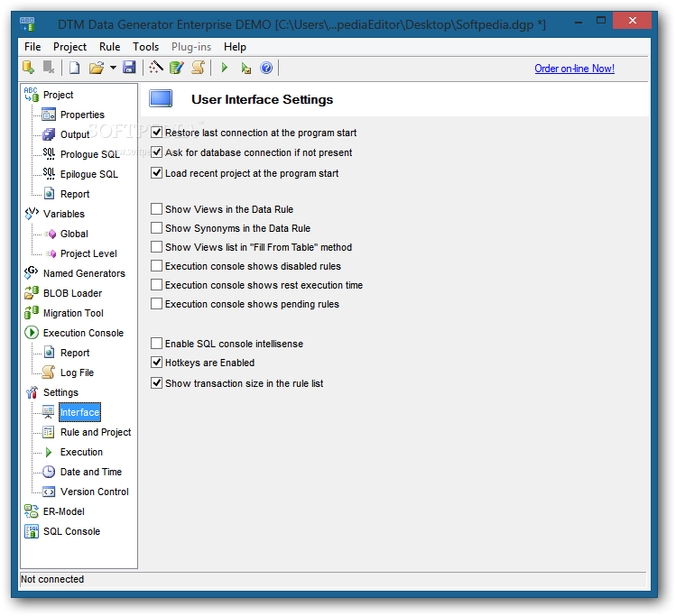Click the Global variables diamond icon
This screenshot has height=616, width=676.
[51, 234]
